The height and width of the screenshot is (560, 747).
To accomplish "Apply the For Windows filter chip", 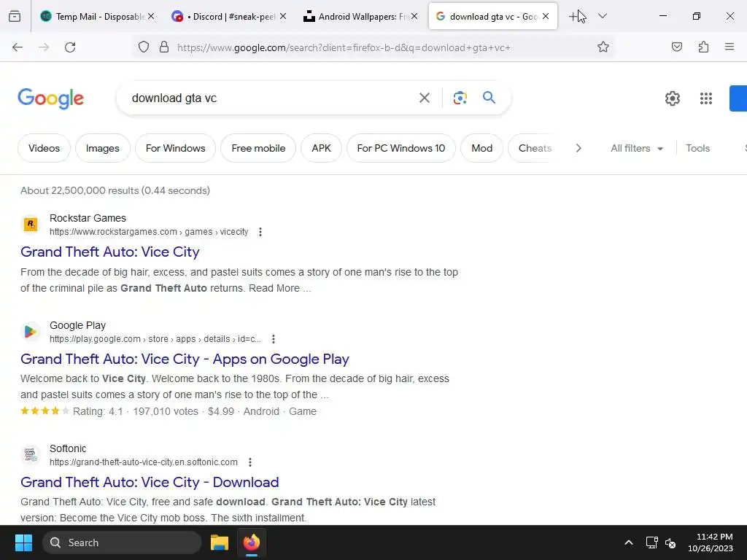I will pos(175,148).
